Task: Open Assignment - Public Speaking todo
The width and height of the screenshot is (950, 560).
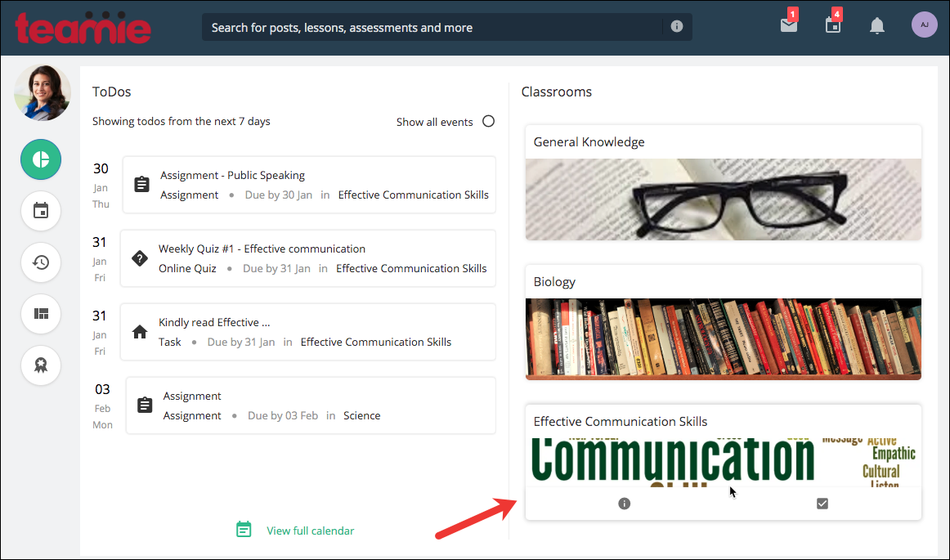Action: pos(233,175)
